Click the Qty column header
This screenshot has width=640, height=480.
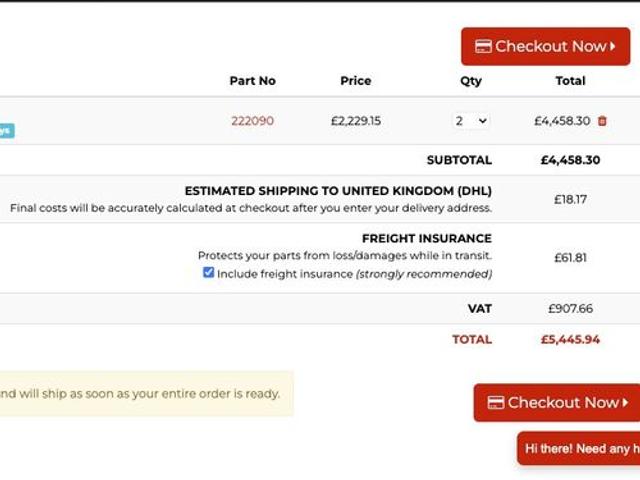(x=470, y=81)
